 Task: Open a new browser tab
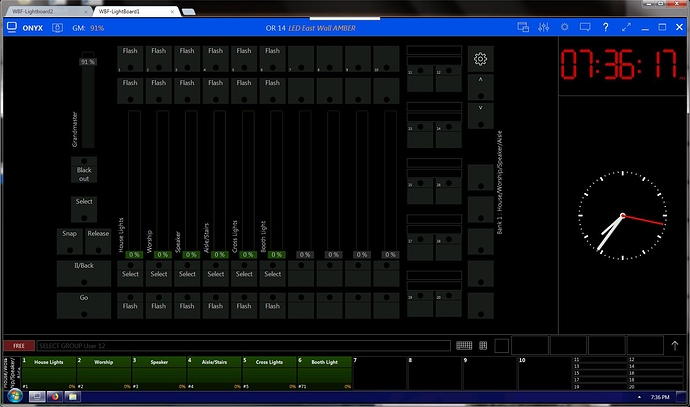189,11
